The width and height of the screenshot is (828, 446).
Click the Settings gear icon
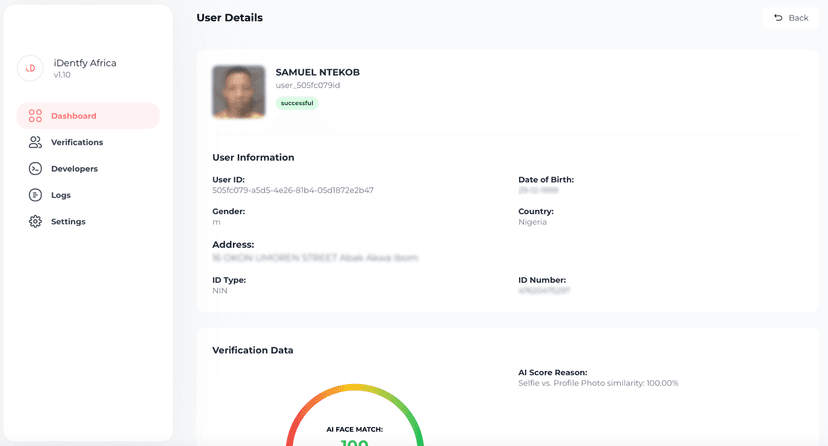35,221
